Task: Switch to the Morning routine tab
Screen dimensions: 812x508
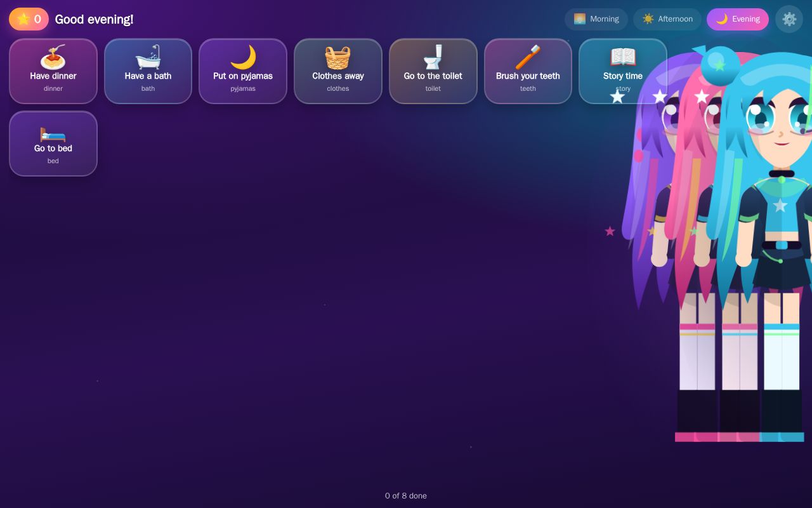Action: click(x=596, y=19)
